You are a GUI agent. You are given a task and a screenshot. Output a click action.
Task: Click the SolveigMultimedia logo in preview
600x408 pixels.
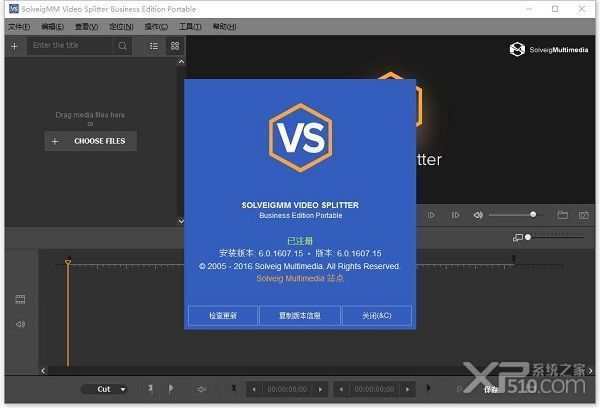pyautogui.click(x=549, y=49)
